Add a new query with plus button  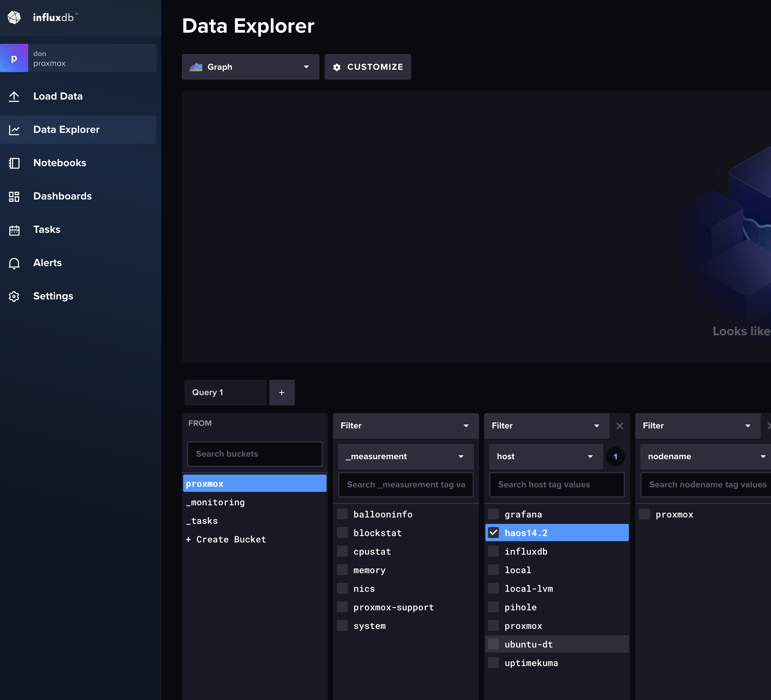tap(282, 393)
